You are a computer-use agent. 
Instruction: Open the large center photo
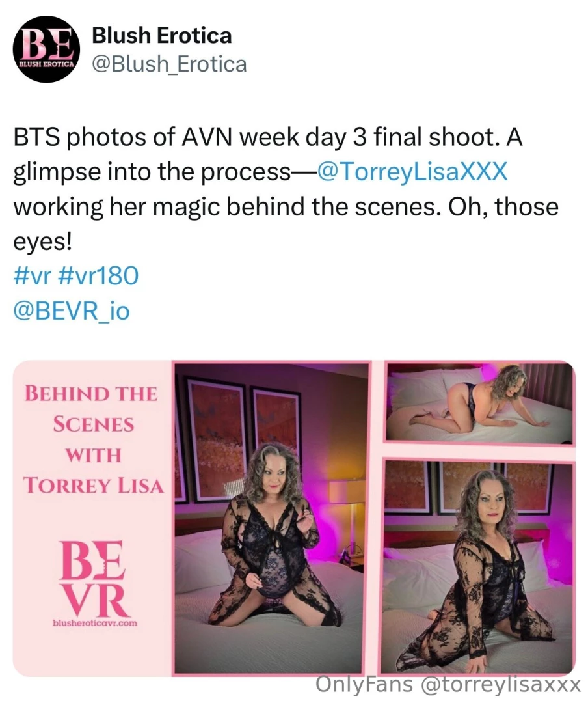point(271,518)
